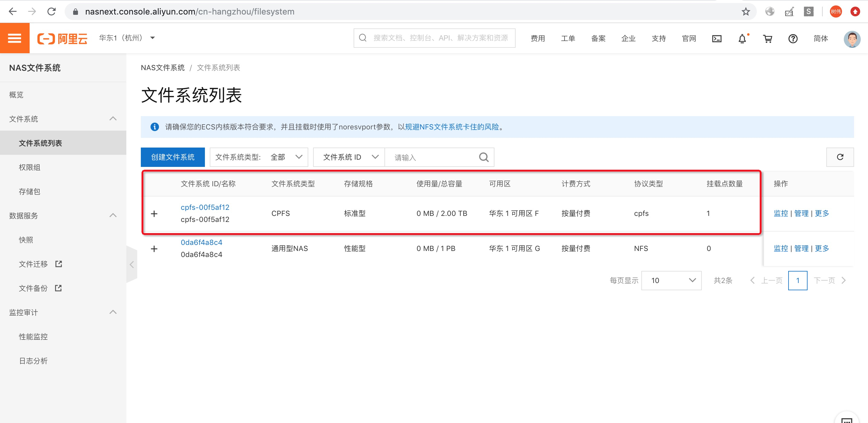Click the red upload extension icon
This screenshot has height=423, width=868.
pos(855,11)
